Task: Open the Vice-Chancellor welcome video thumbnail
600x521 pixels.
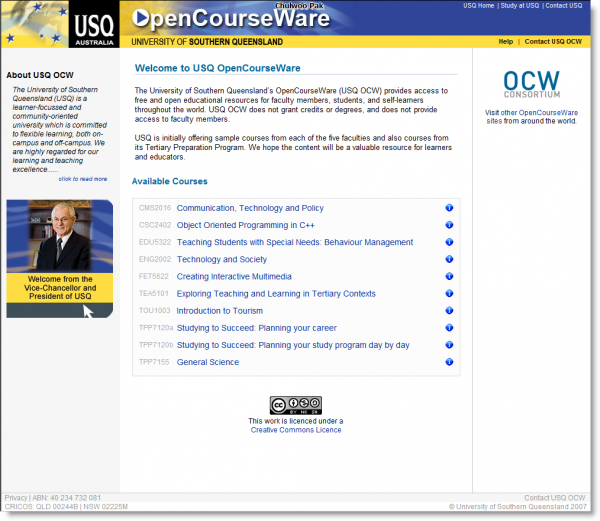Action: pos(59,258)
